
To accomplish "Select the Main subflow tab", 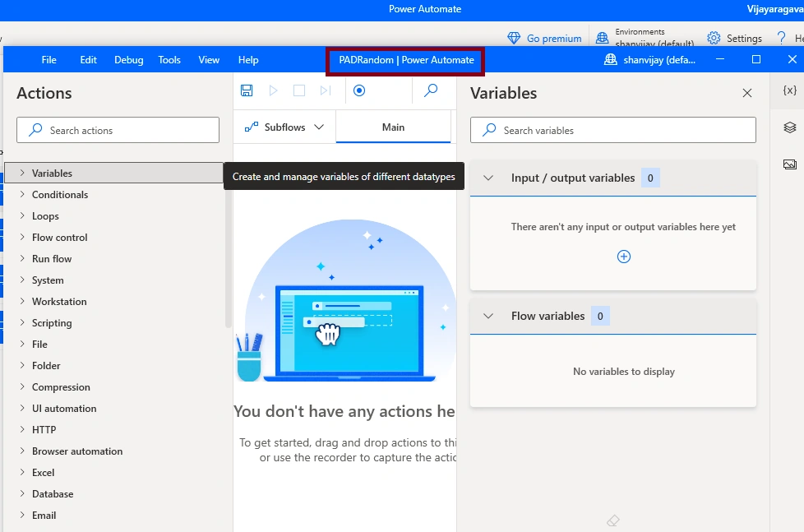I will tap(393, 127).
